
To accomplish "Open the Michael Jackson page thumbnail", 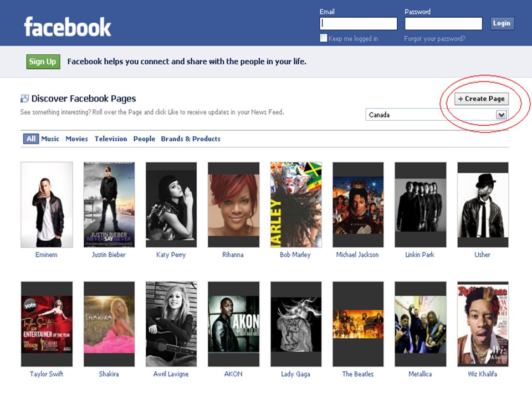I will [358, 204].
